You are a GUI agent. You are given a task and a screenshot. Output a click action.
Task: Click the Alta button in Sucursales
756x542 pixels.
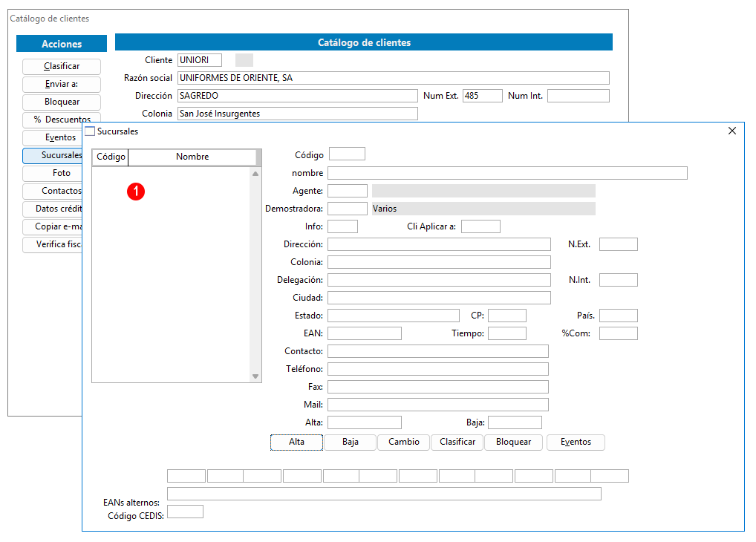pyautogui.click(x=296, y=443)
